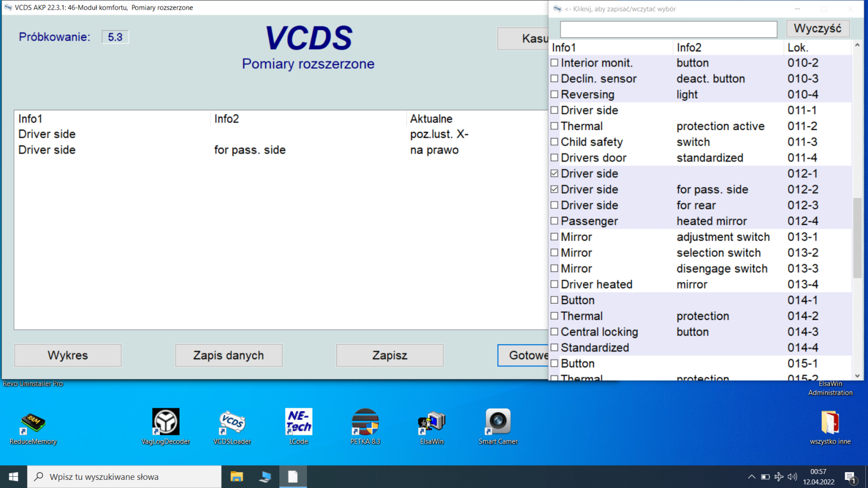
Task: Tick Mirror adjustment switch 013-1 checkbox
Action: pyautogui.click(x=554, y=237)
